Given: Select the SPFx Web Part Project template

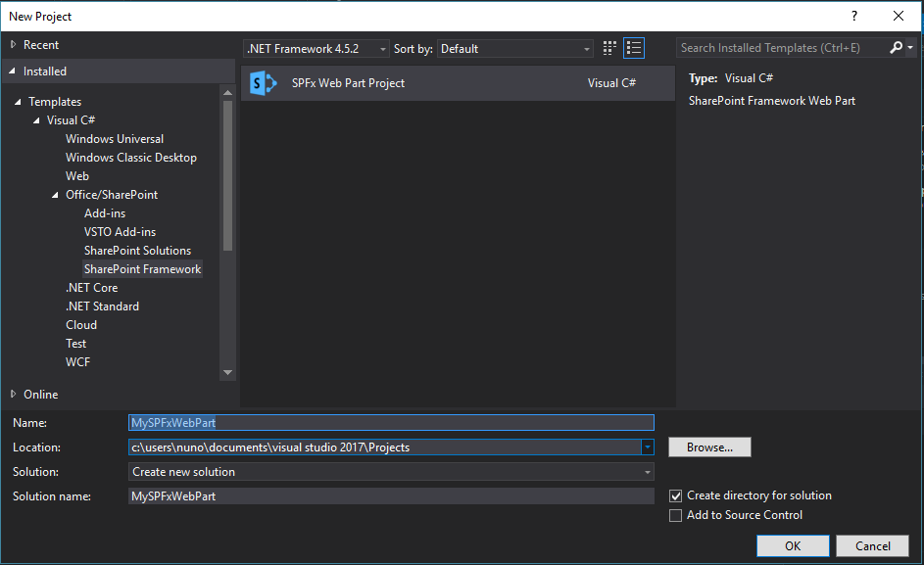Looking at the screenshot, I should pos(458,83).
